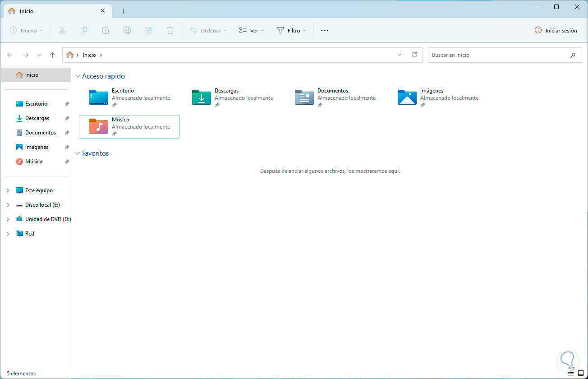The height and width of the screenshot is (379, 588).
Task: Open a new tab with the plus button
Action: [x=123, y=11]
